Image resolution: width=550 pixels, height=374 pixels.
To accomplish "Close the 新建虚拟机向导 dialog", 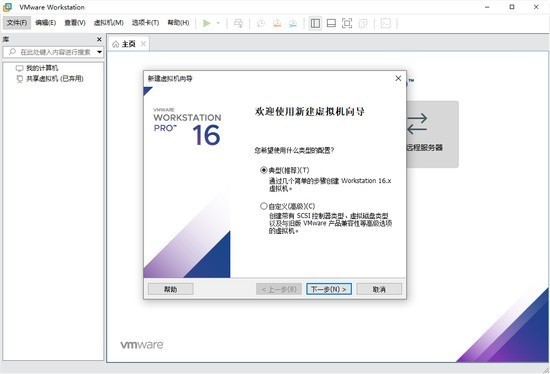I will [x=398, y=78].
